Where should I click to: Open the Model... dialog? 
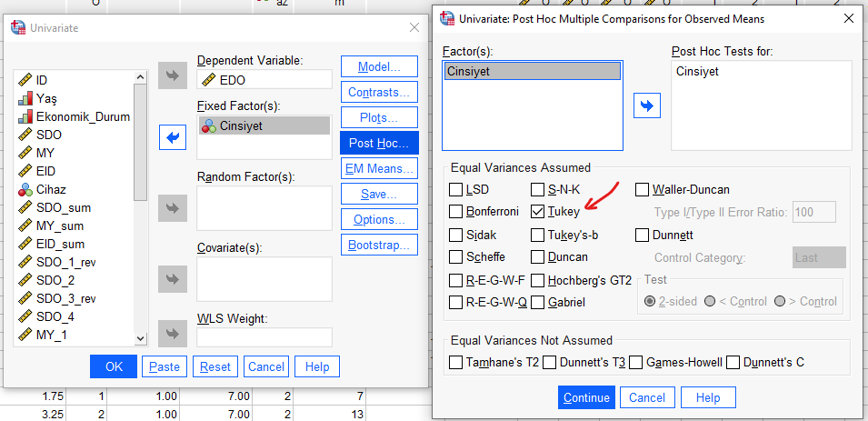pos(378,66)
